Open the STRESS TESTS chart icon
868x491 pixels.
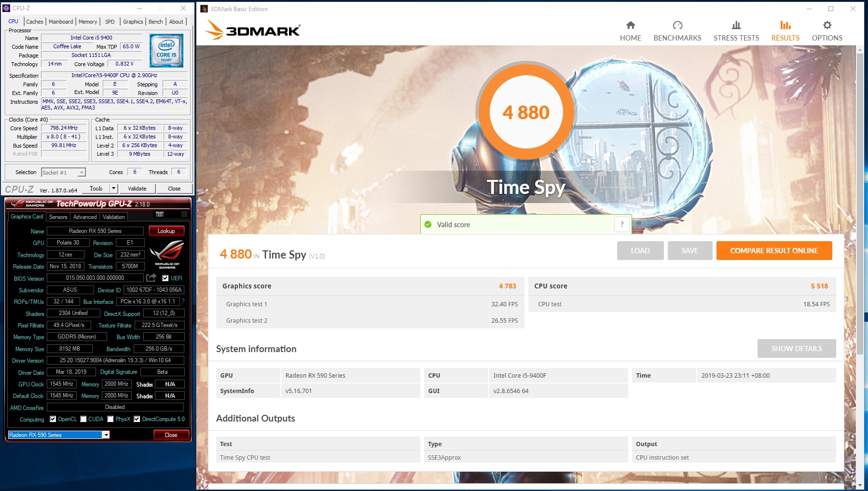tap(736, 25)
